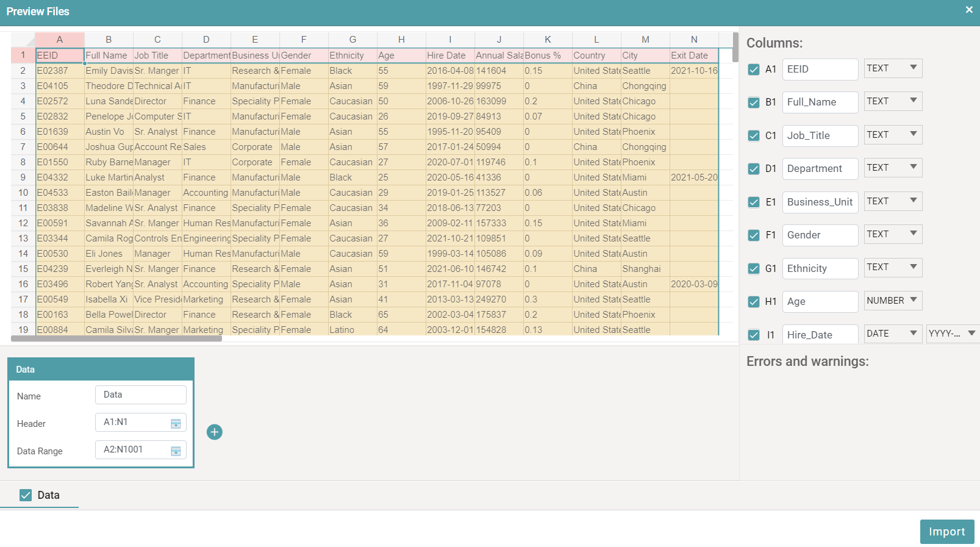Disable the Age column checkbox

point(754,302)
